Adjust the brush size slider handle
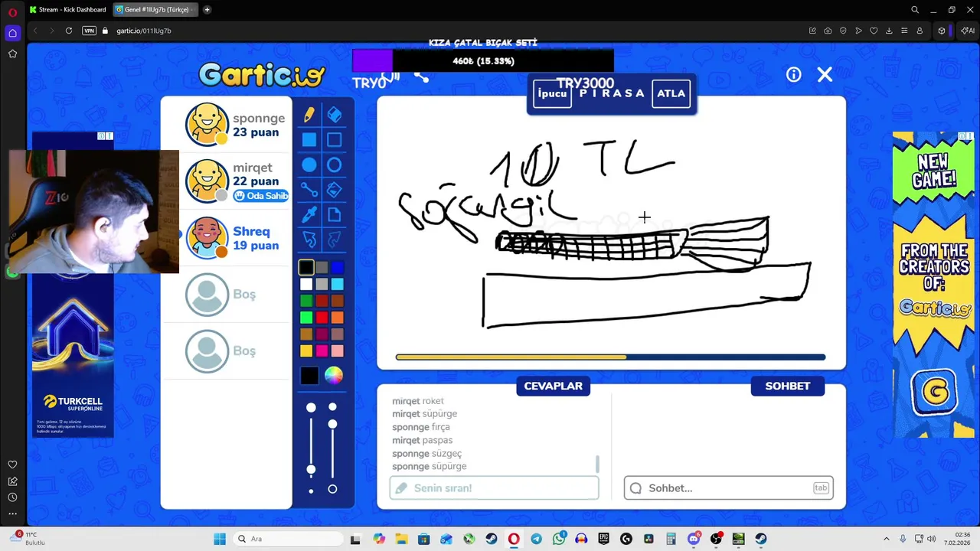The width and height of the screenshot is (980, 551). click(x=311, y=469)
